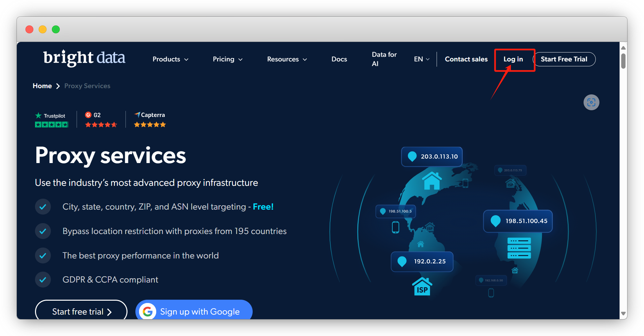
Task: Click the Capterra review icon
Action: pos(137,115)
